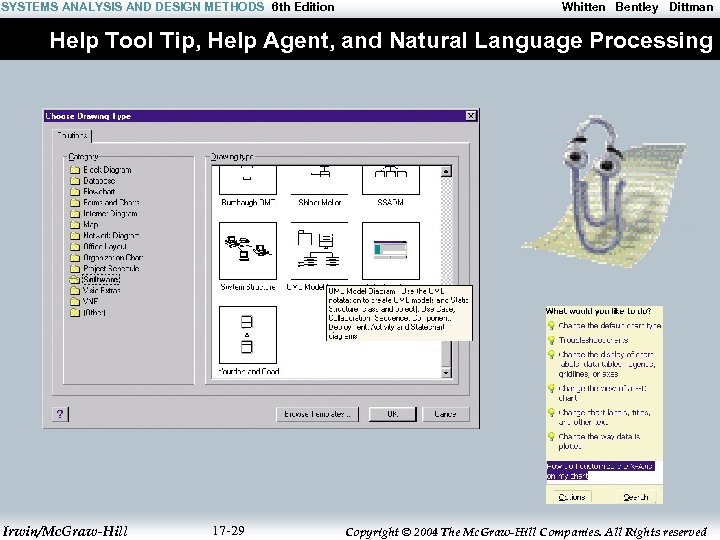Select the UML Model Diagram drawing icon
The height and width of the screenshot is (540, 720).
[320, 251]
